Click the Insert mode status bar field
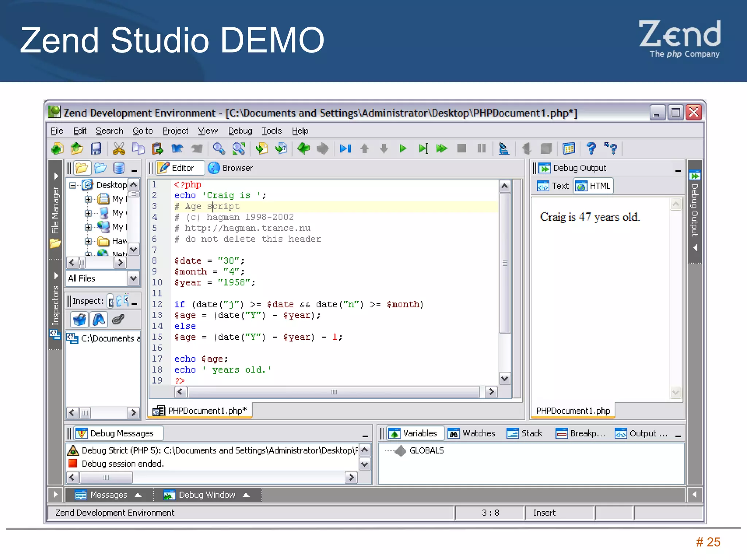This screenshot has height=560, width=747. point(559,513)
